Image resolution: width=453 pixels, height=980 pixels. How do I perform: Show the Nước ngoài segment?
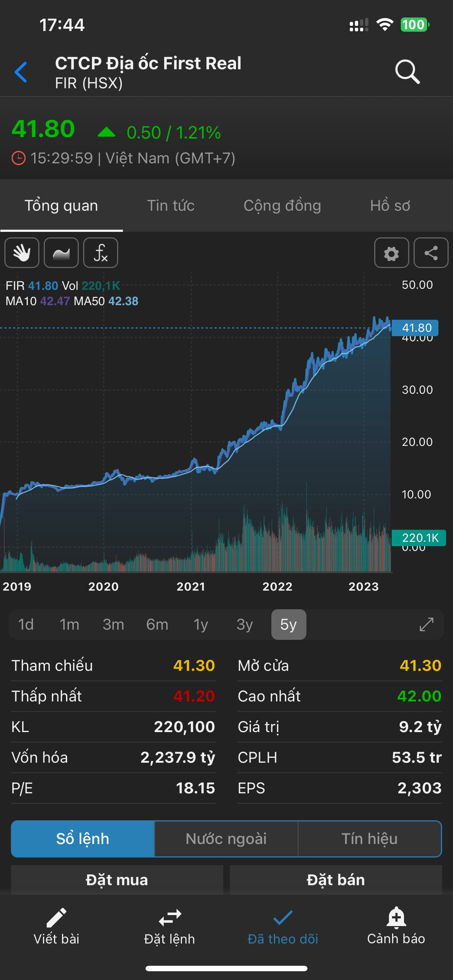(226, 839)
